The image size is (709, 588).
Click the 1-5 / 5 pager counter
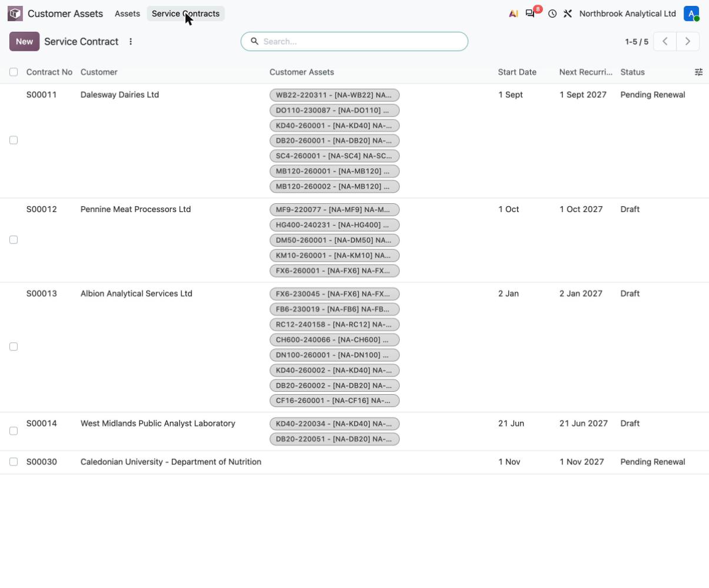pos(637,42)
